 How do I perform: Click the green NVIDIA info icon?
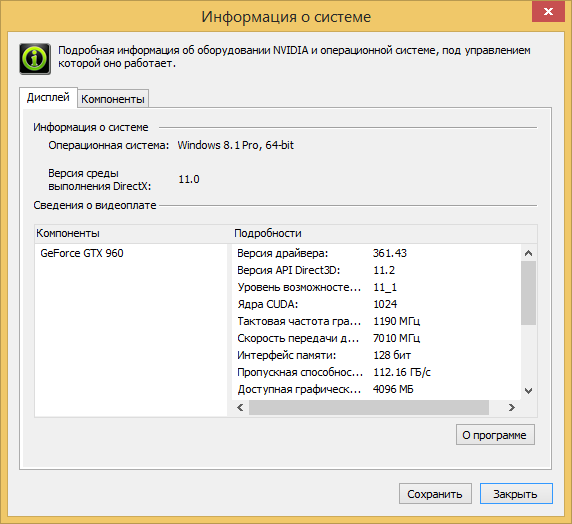[x=35, y=58]
